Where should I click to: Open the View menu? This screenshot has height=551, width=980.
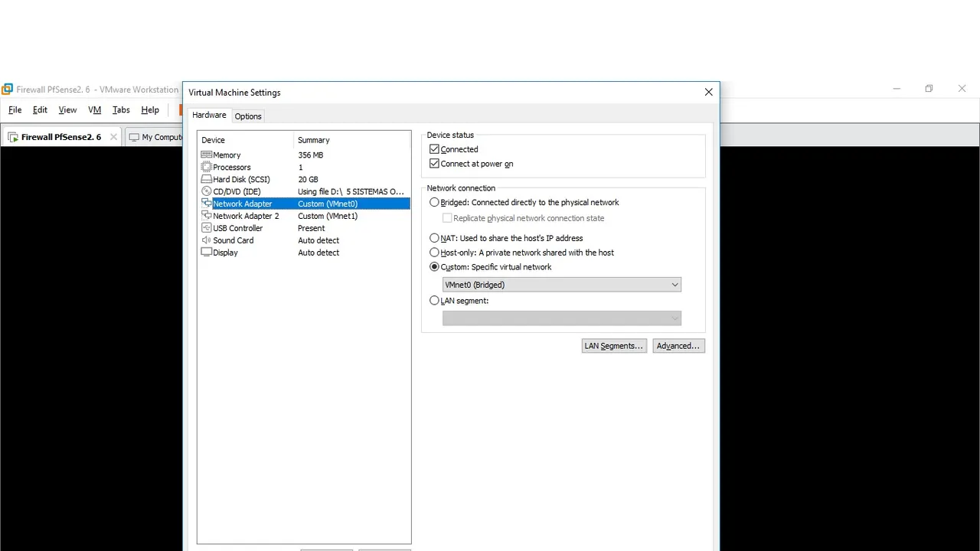pyautogui.click(x=67, y=110)
